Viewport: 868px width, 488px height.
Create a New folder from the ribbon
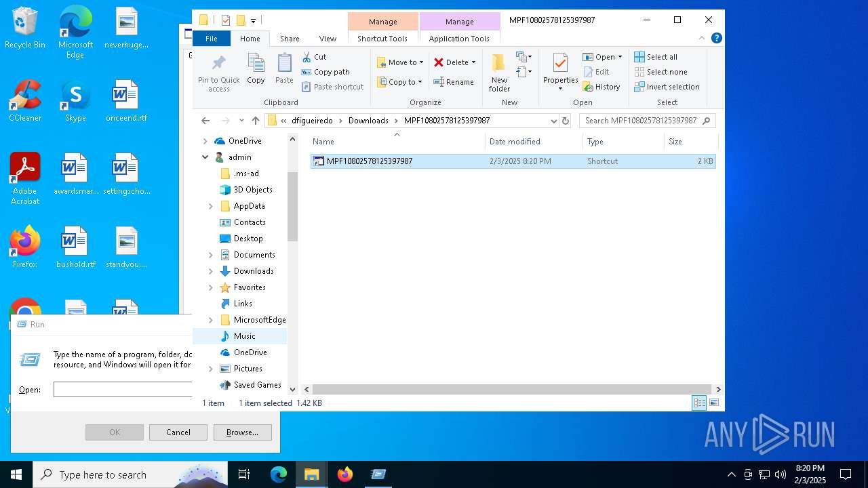[x=499, y=73]
